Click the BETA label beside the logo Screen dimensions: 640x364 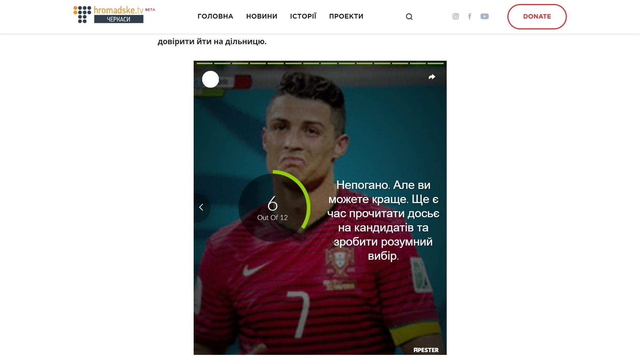point(150,10)
